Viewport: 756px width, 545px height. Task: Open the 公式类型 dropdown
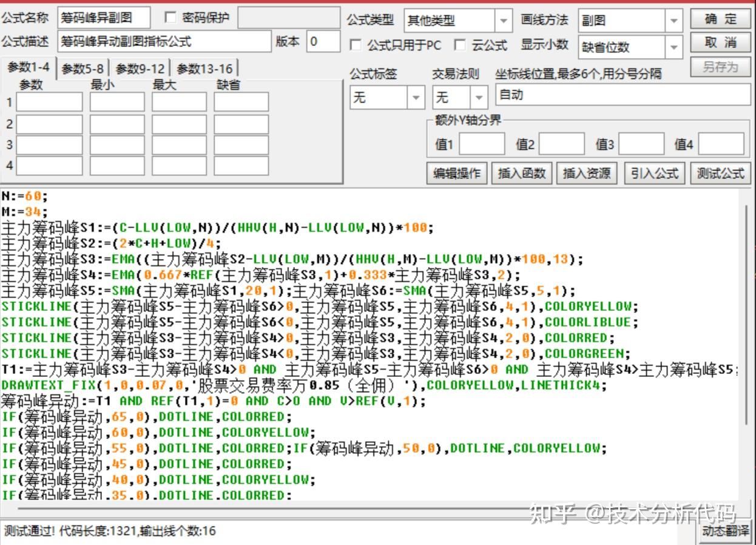click(504, 21)
